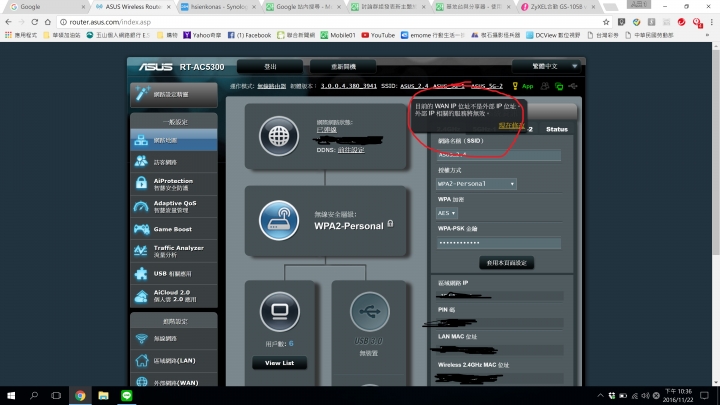Open USB application puzzle icon
This screenshot has height=405, width=720.
click(141, 273)
